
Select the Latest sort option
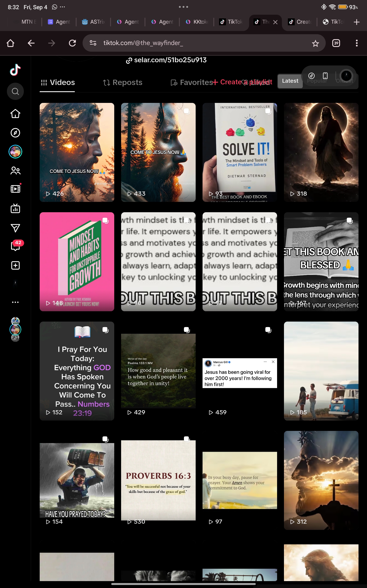290,81
